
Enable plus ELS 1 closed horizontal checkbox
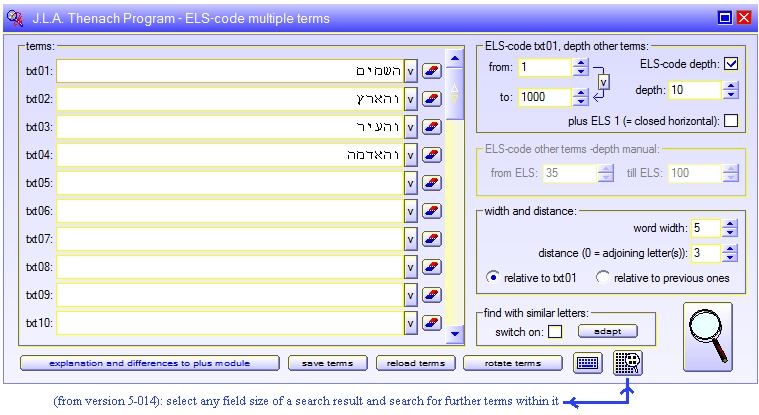coord(731,121)
